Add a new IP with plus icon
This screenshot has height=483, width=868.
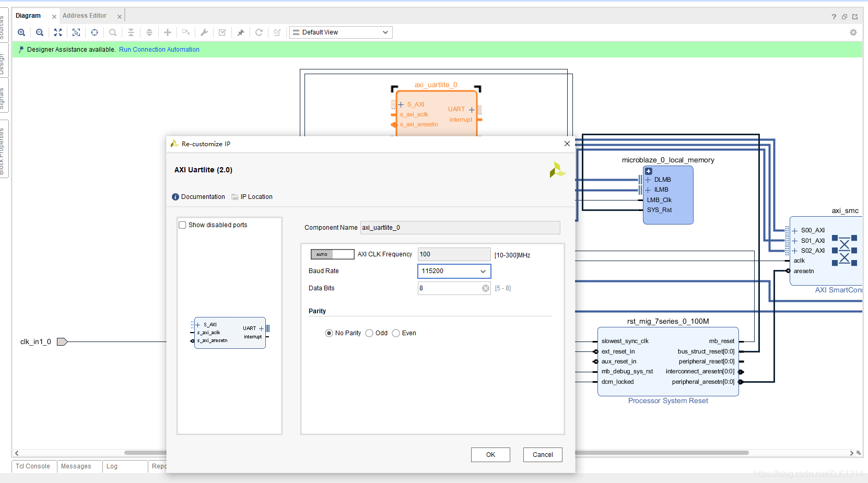[x=168, y=32]
